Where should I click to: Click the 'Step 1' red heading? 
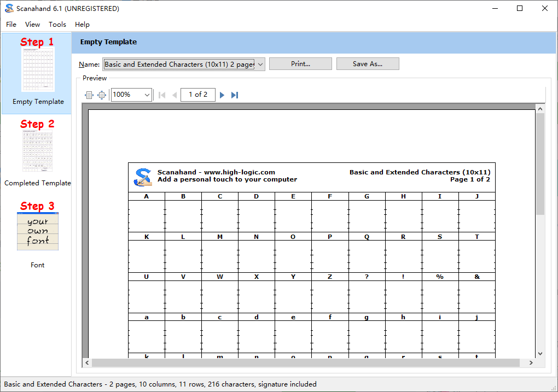coord(37,42)
